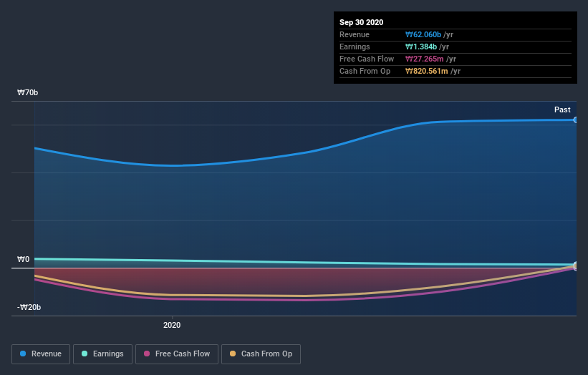This screenshot has height=375, width=588.
Task: Click the ₩62.060b revenue value
Action: point(423,34)
